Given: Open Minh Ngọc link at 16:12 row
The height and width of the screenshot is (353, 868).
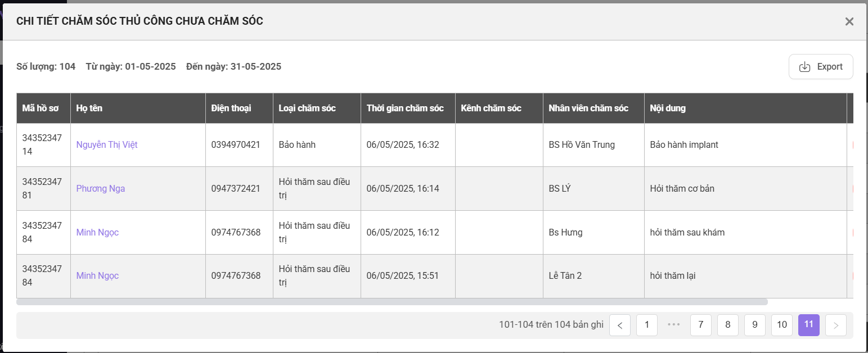Looking at the screenshot, I should pyautogui.click(x=97, y=233).
